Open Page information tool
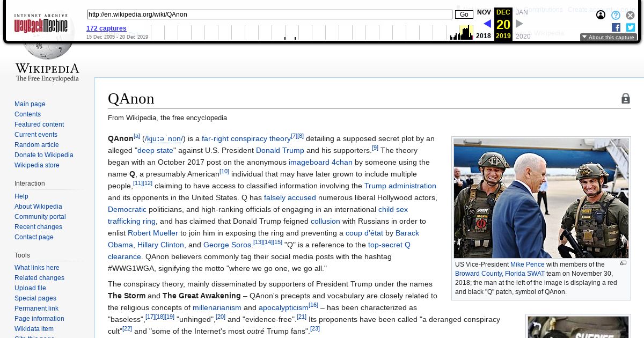The image size is (644, 338). [39, 319]
